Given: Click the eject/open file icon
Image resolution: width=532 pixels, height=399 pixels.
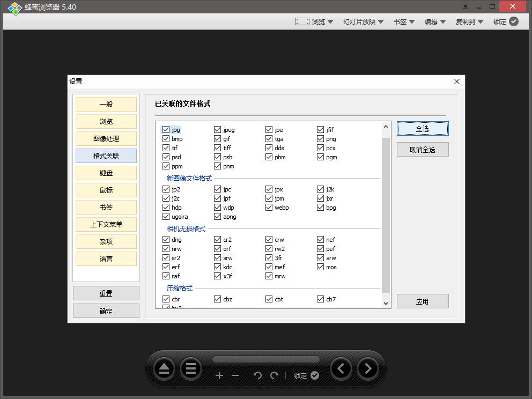Looking at the screenshot, I should point(164,368).
